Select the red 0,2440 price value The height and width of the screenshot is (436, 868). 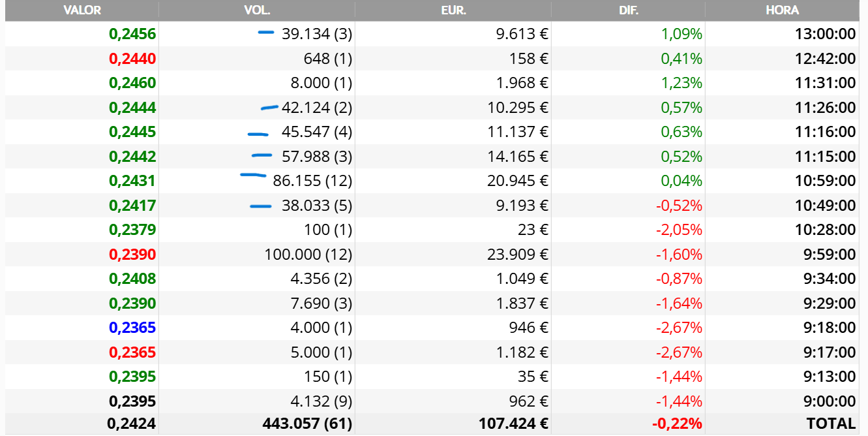[132, 59]
